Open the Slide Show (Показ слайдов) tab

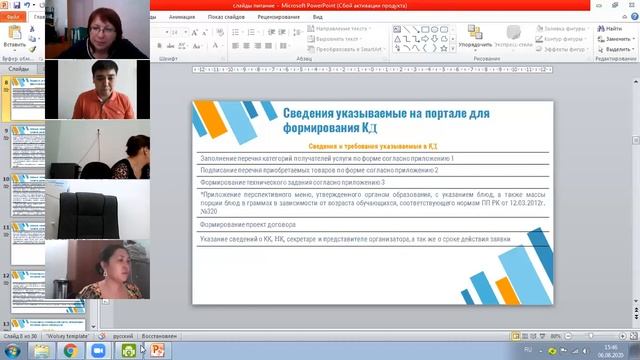point(226,17)
